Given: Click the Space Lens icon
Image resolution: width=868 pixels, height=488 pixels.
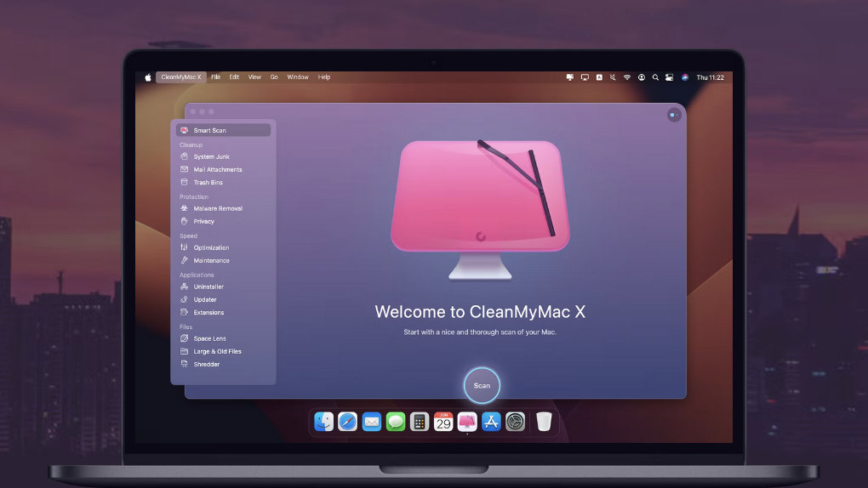Looking at the screenshot, I should pyautogui.click(x=185, y=338).
